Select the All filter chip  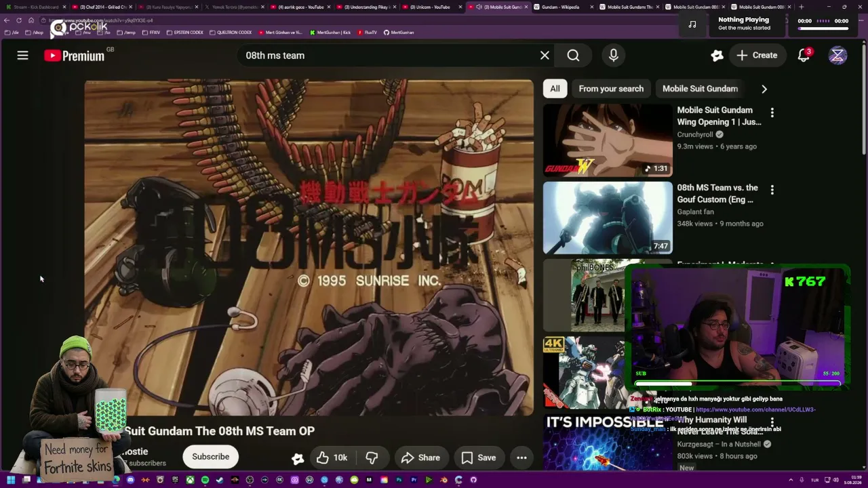[555, 89]
